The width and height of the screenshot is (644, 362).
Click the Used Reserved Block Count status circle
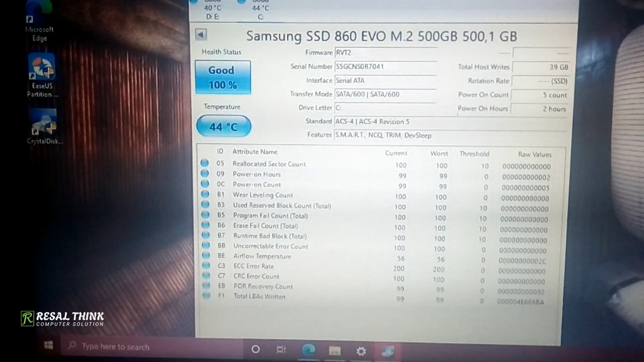tap(205, 204)
